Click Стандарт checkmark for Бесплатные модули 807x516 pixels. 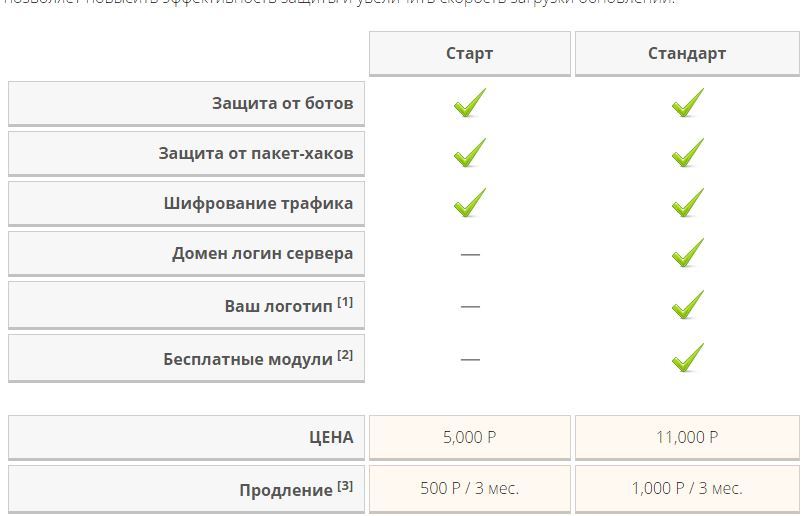pyautogui.click(x=687, y=358)
